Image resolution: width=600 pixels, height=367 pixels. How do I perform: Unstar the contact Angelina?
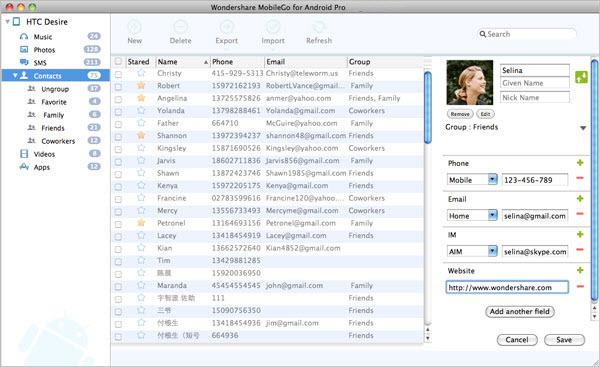click(141, 98)
